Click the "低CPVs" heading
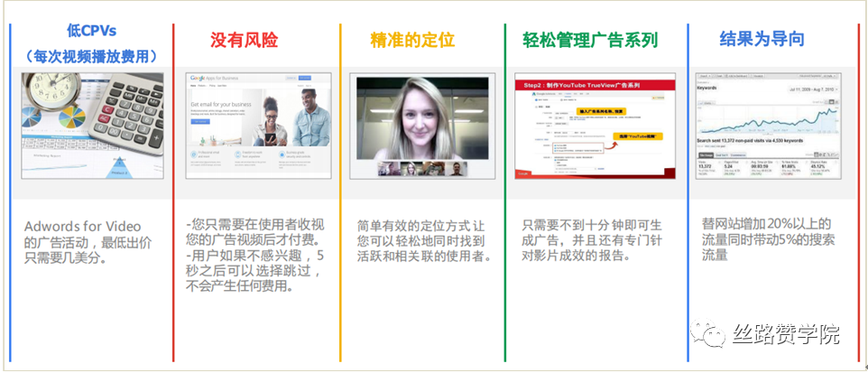The width and height of the screenshot is (868, 373). [x=91, y=31]
